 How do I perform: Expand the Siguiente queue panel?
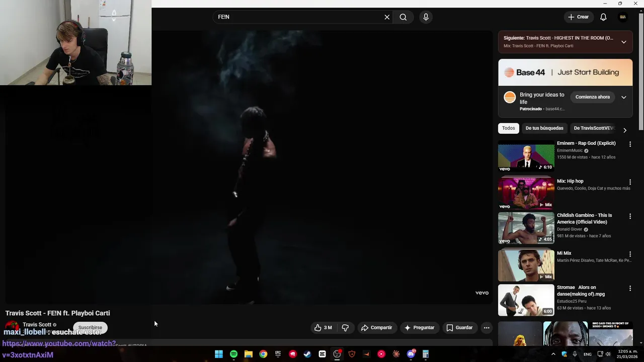click(x=624, y=42)
